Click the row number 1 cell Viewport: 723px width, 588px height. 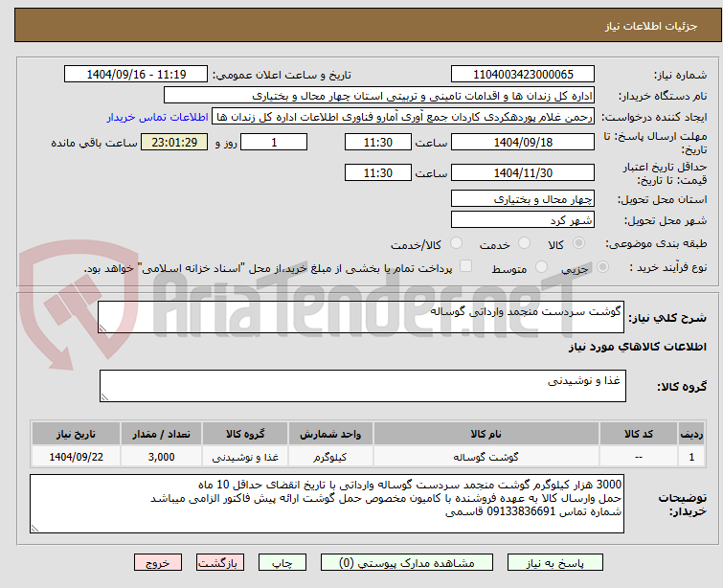[691, 457]
